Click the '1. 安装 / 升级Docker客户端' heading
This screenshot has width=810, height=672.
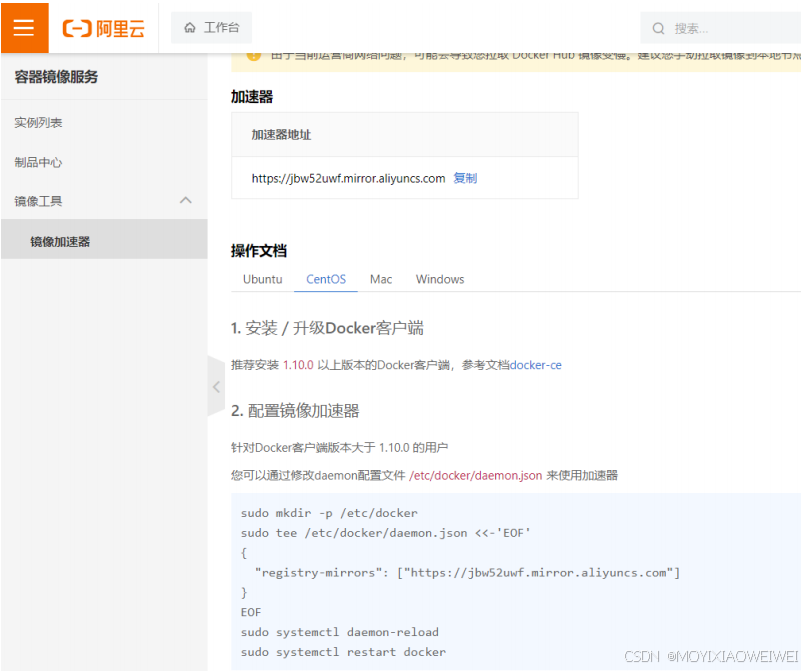pyautogui.click(x=327, y=328)
